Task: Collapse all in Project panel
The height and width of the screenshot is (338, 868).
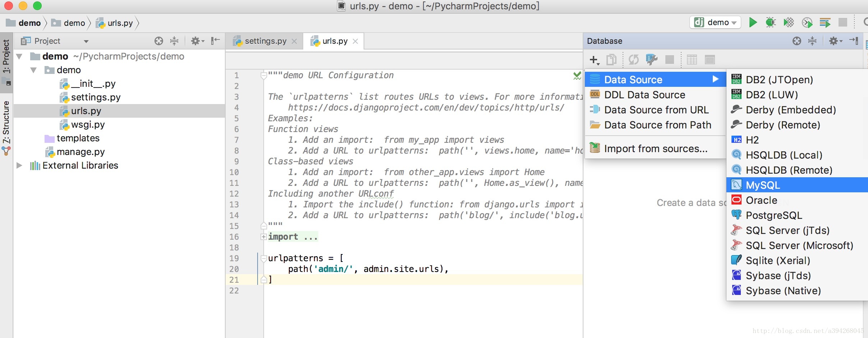Action: pyautogui.click(x=174, y=41)
